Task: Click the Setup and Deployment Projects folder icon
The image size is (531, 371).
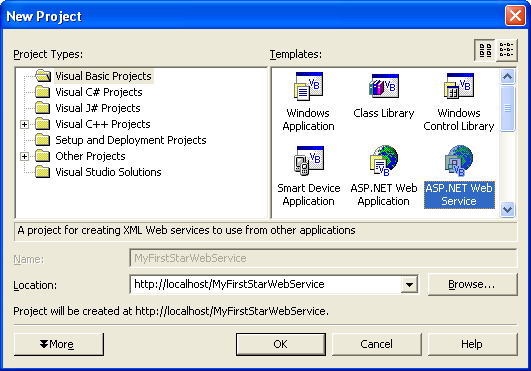Action: [x=43, y=139]
